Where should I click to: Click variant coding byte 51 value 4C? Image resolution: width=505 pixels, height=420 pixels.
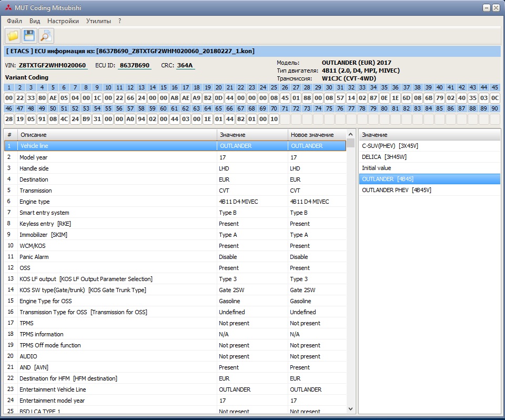pos(64,119)
